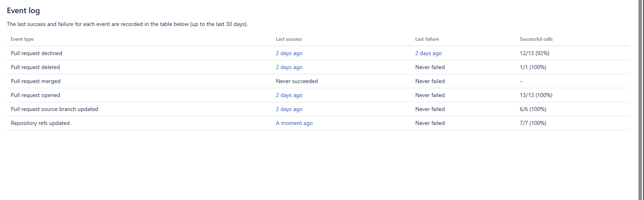Open last success link for Pull request deleted
This screenshot has height=200, width=644.
pos(289,67)
